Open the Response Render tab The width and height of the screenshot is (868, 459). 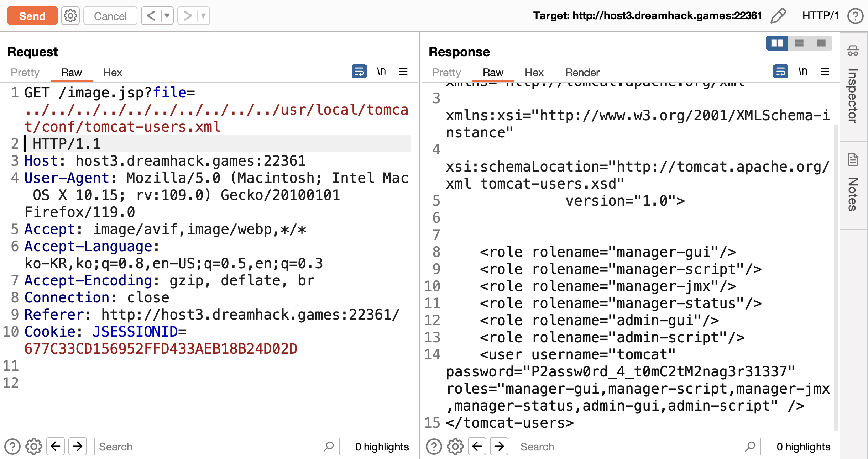click(582, 73)
